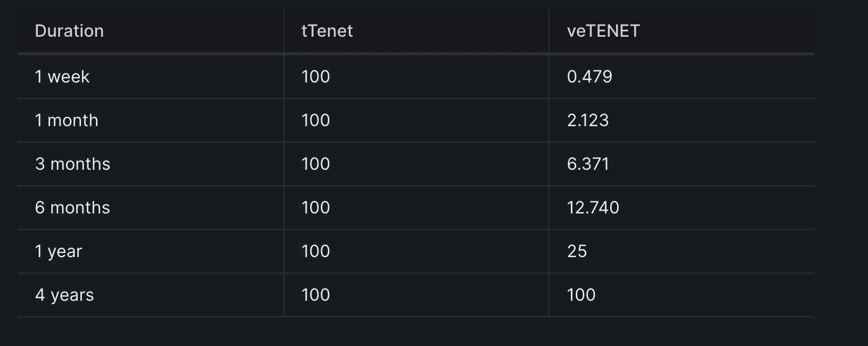Click the tTenet column header
The height and width of the screenshot is (346, 868).
[x=327, y=31]
